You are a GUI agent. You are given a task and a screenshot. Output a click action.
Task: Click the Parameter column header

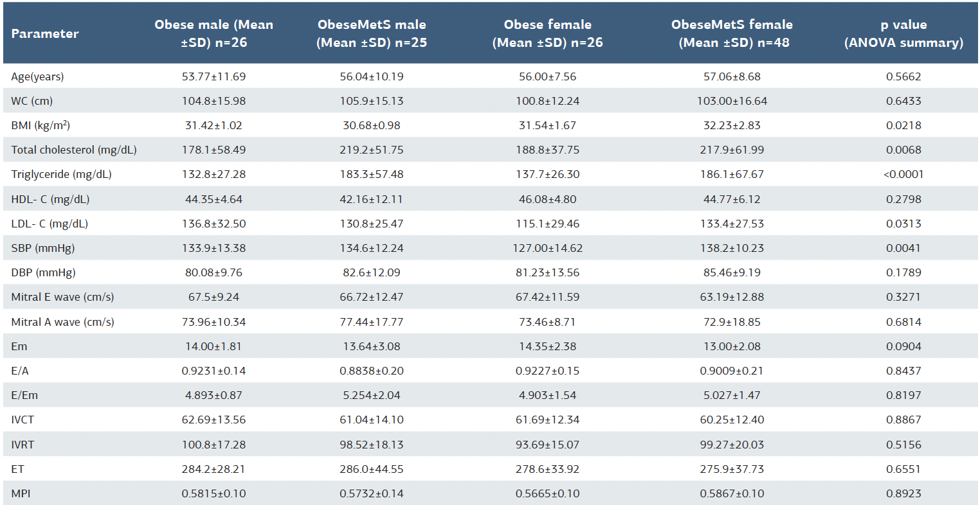[45, 34]
